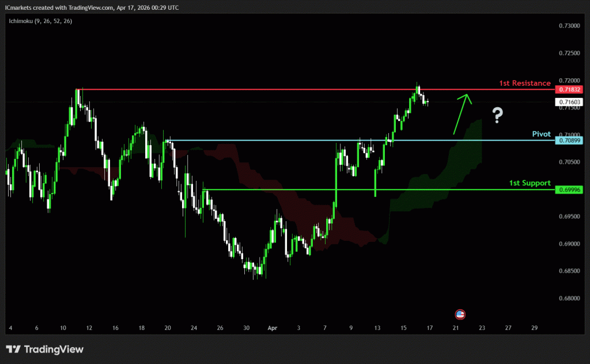Screen dimensions: 590x364
Task: Select the red resistance horizontal line
Action: 288,90
